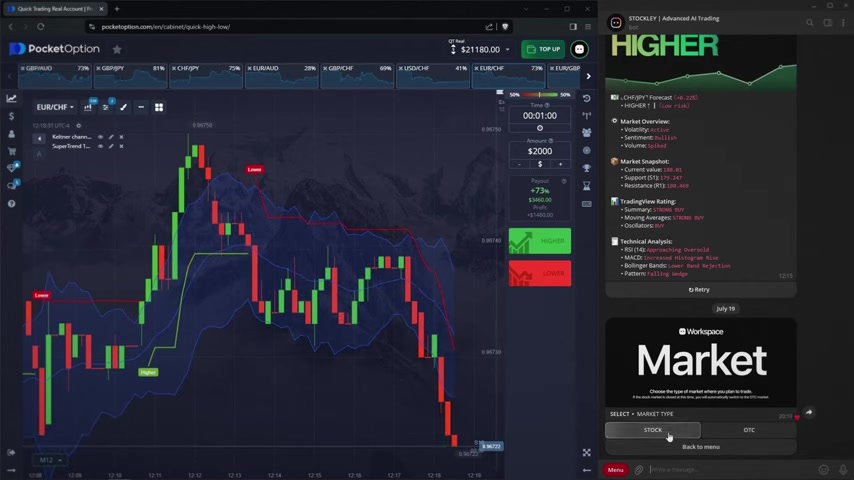The height and width of the screenshot is (480, 854).
Task: Switch to the EUR/AUD asset tab
Action: click(282, 76)
